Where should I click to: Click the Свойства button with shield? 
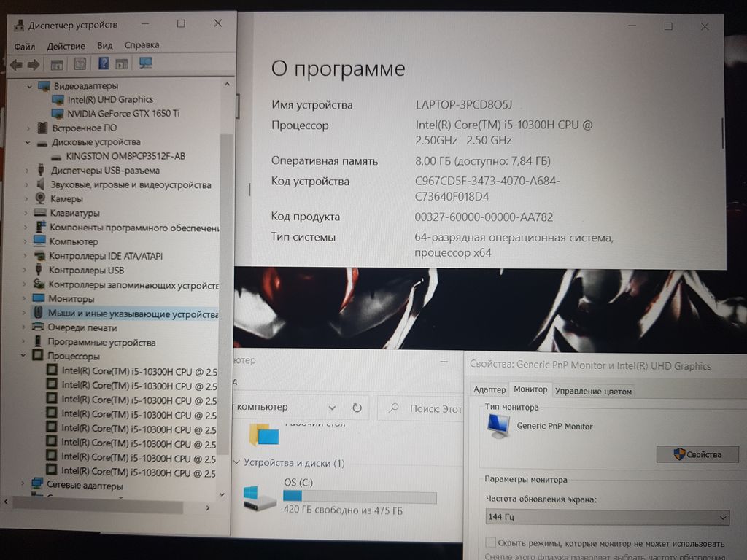697,454
